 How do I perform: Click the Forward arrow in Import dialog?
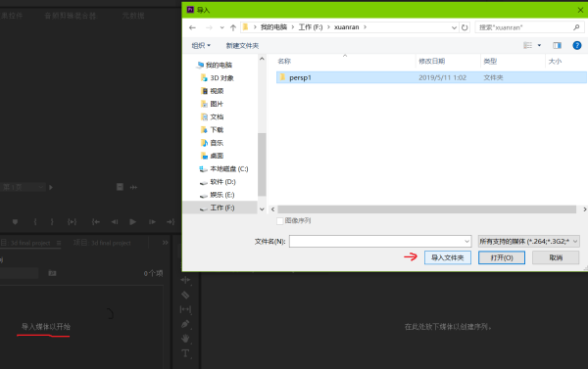[x=209, y=27]
